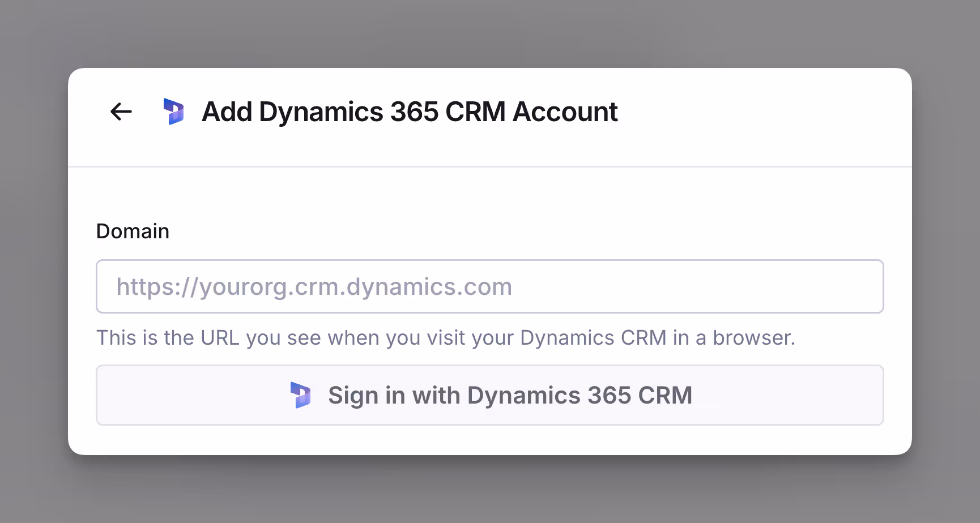Click the Domain field label
The image size is (980, 523).
[133, 231]
